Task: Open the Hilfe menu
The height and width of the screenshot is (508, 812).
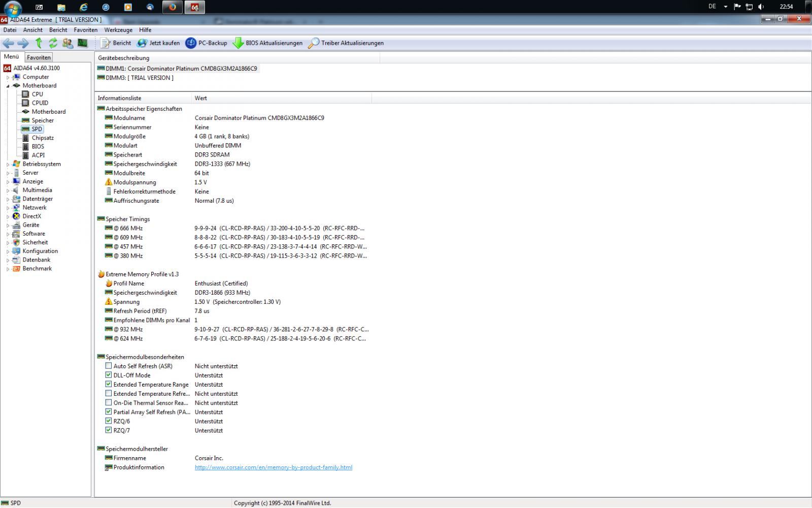Action: point(145,30)
